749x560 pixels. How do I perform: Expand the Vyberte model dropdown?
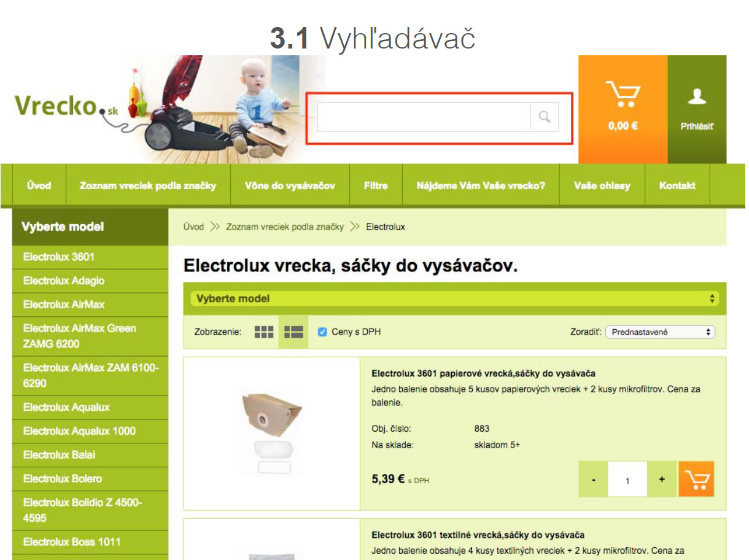point(454,299)
